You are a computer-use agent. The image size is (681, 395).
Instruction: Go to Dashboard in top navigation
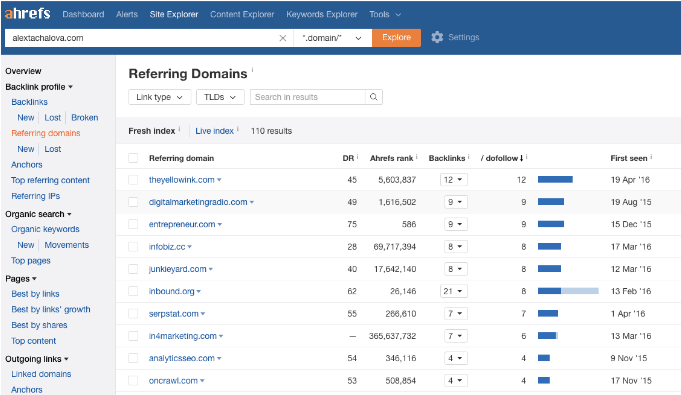83,14
